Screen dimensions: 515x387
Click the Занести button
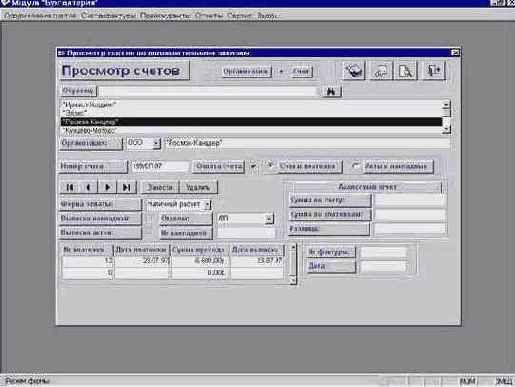tap(160, 187)
